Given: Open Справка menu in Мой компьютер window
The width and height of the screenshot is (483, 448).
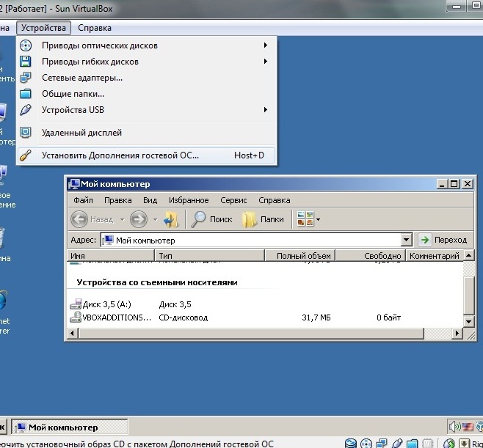Looking at the screenshot, I should tap(274, 200).
